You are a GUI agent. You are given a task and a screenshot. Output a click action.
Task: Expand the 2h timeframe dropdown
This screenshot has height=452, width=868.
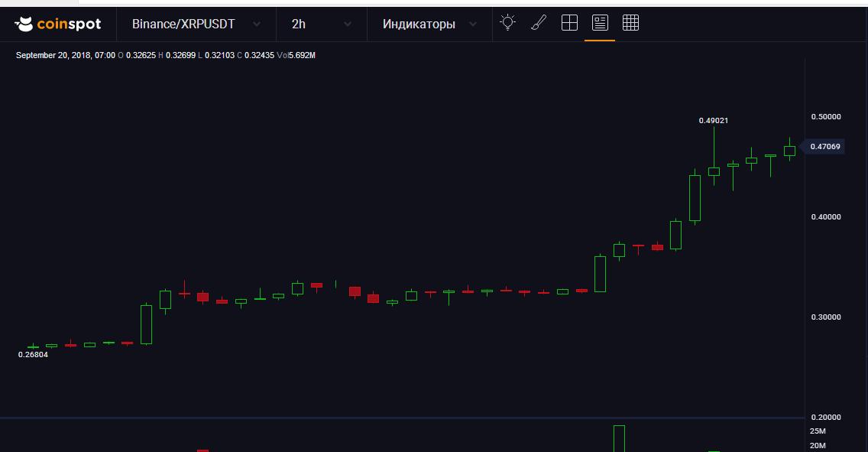pyautogui.click(x=321, y=24)
